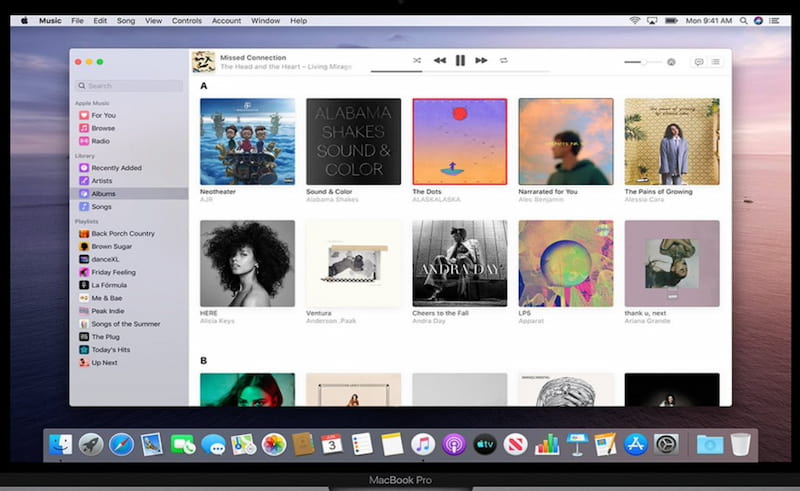Screen dimensions: 800x491
Task: Open Spotlight search in menu bar
Action: click(x=744, y=21)
